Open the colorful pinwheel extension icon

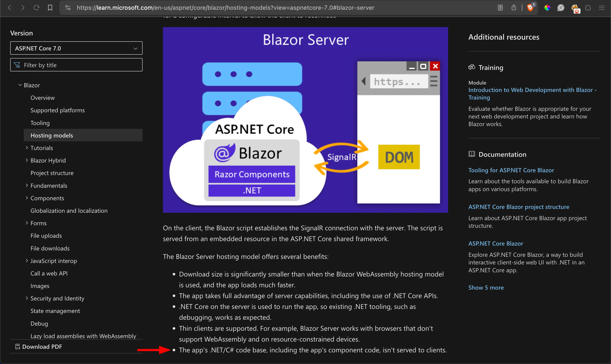point(547,8)
